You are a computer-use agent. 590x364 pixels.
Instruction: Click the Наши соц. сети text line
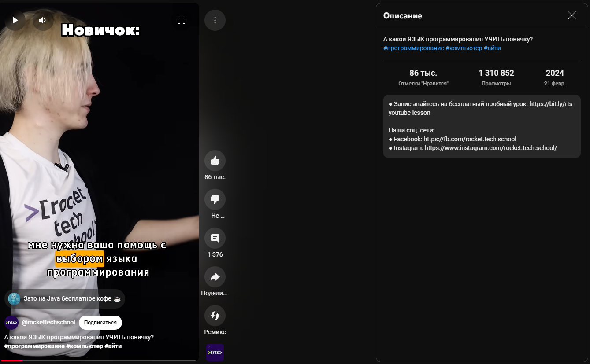click(412, 130)
